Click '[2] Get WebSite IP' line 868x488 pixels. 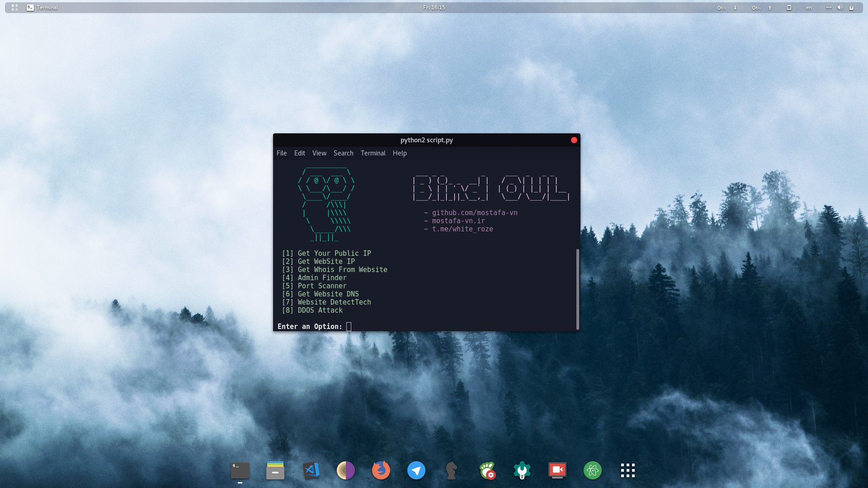coord(318,262)
